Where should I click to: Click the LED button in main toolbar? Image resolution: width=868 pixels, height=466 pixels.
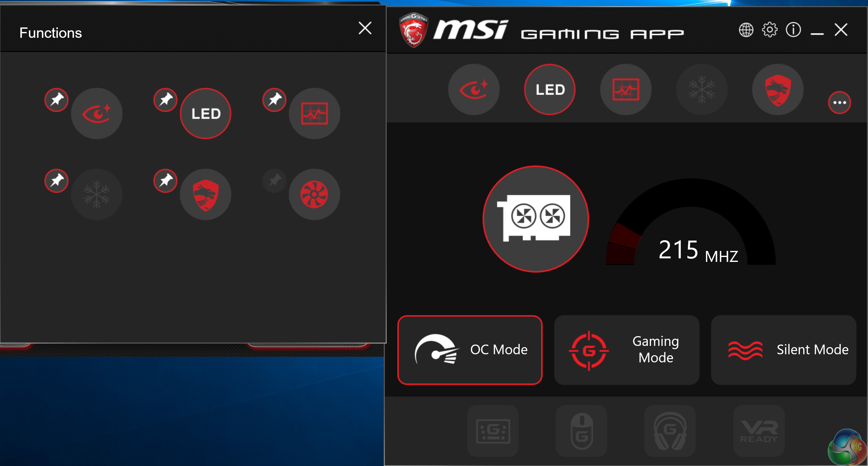[x=550, y=90]
